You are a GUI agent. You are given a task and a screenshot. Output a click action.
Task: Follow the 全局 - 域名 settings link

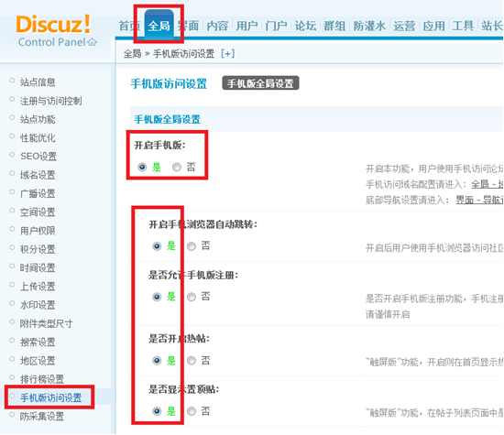tap(487, 184)
